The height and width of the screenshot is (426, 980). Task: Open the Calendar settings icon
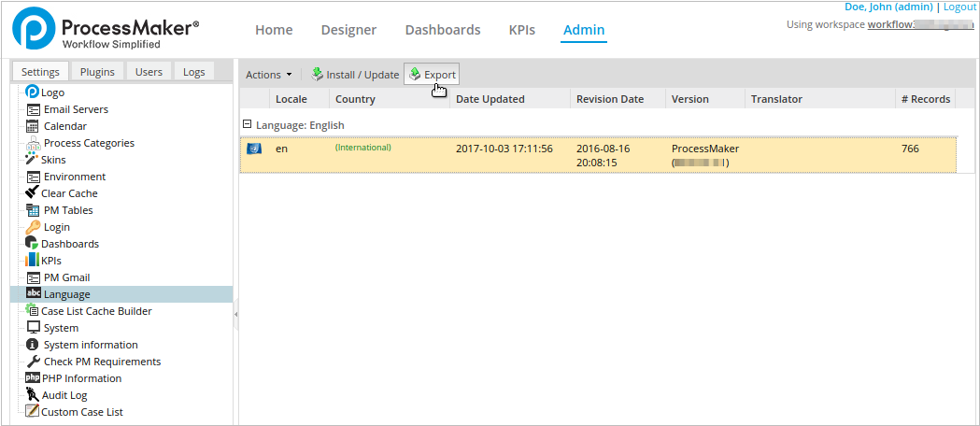point(33,126)
